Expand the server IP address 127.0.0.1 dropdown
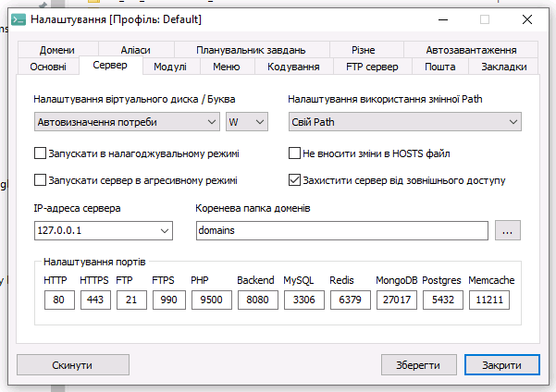This screenshot has height=392, width=556. pyautogui.click(x=103, y=231)
